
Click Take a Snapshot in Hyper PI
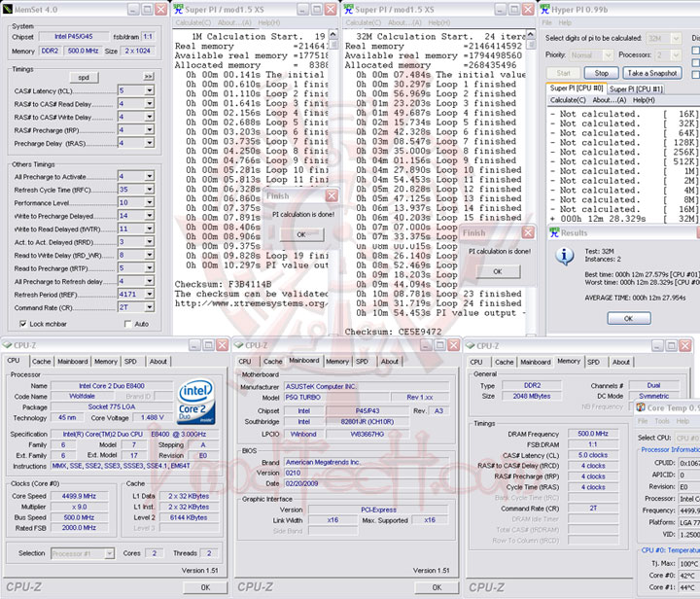[x=652, y=73]
